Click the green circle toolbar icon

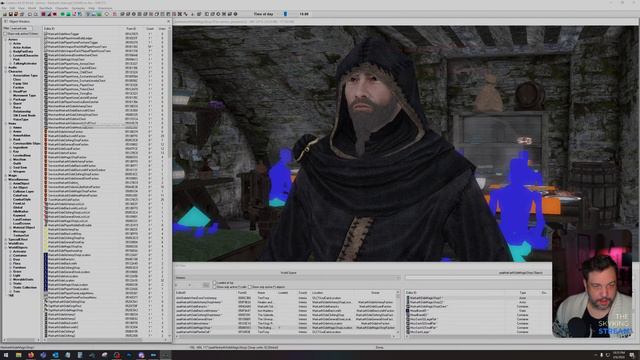pos(62,14)
